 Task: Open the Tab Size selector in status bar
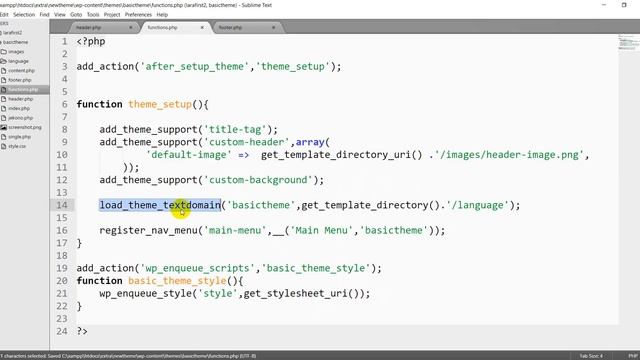coord(591,356)
